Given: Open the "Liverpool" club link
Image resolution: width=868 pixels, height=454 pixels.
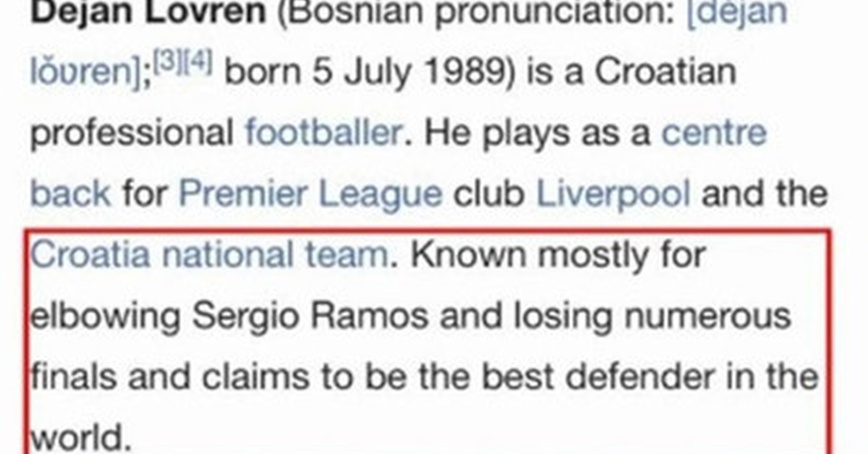Looking at the screenshot, I should 613,193.
